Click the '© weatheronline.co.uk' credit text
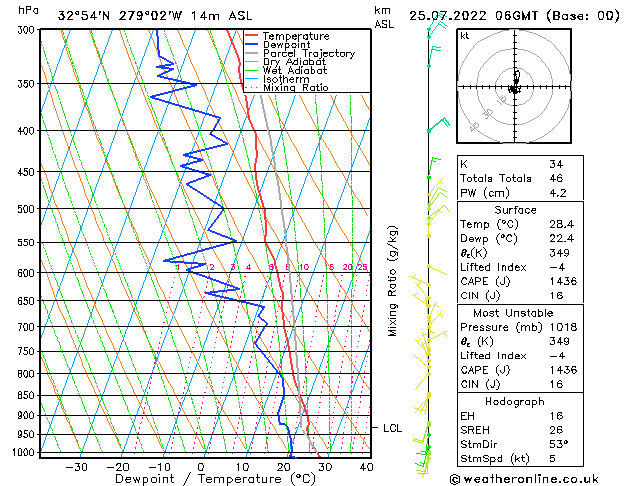The image size is (629, 486). [524, 479]
